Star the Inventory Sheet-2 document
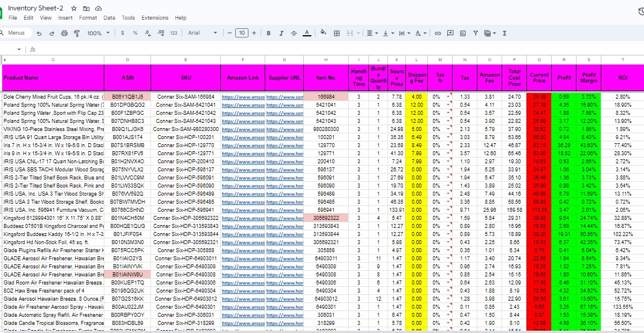 (74, 8)
